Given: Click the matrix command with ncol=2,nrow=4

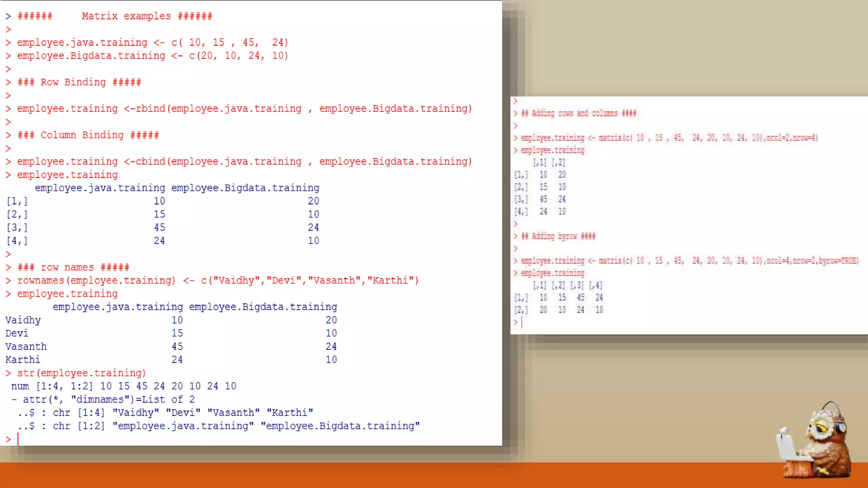Looking at the screenshot, I should tap(669, 138).
